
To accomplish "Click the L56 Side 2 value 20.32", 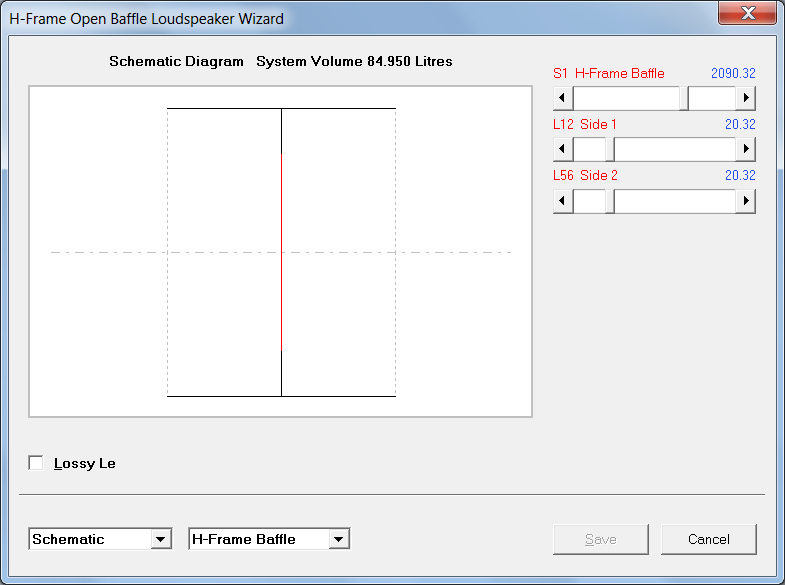I will click(x=740, y=176).
